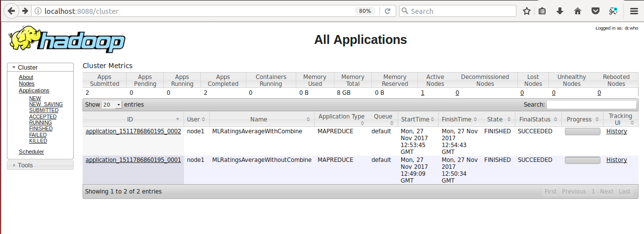644x234 pixels.
Task: Expand the Tools sidebar section
Action: [x=40, y=165]
